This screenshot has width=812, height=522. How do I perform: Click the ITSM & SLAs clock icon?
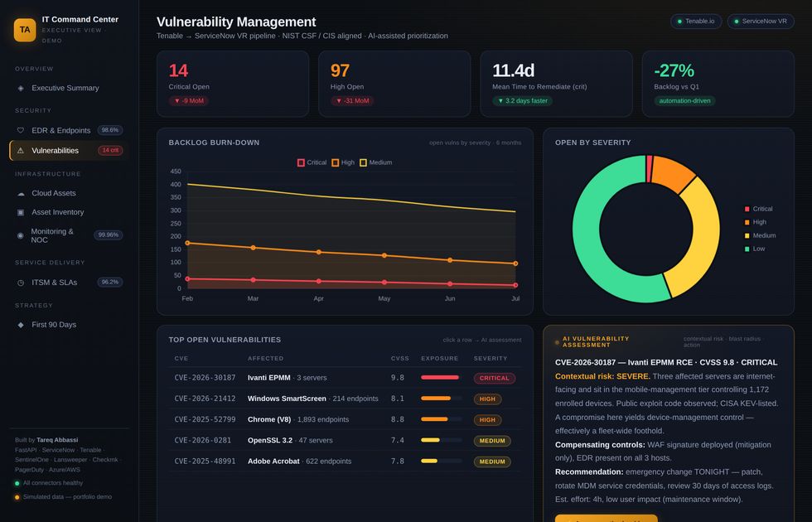(21, 283)
